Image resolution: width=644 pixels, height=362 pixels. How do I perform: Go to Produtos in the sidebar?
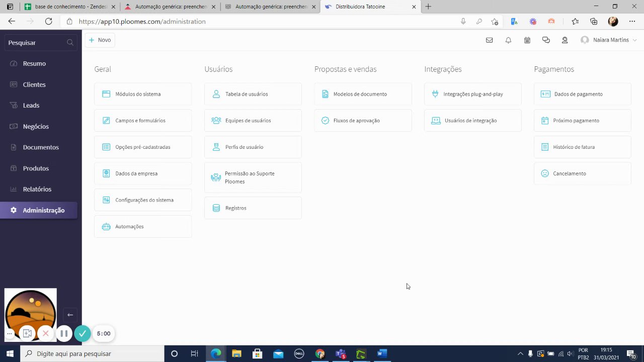pos(36,168)
